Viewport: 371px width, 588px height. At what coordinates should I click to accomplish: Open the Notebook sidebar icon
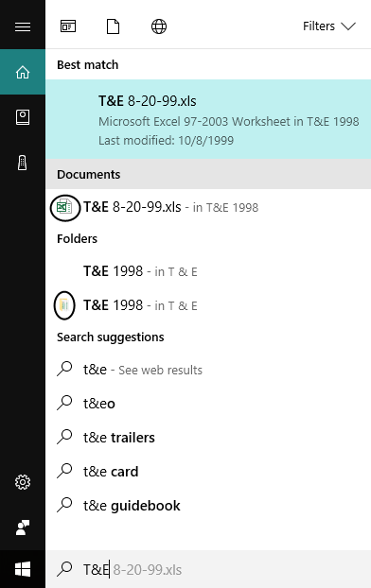[x=23, y=117]
